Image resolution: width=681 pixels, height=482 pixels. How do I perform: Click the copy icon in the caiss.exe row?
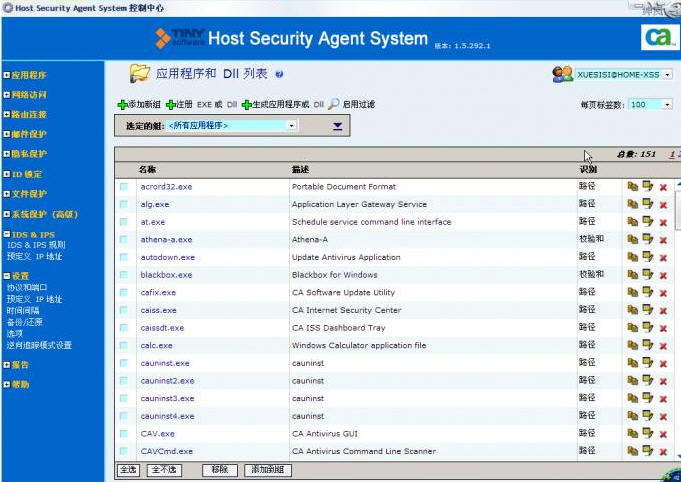pyautogui.click(x=633, y=310)
